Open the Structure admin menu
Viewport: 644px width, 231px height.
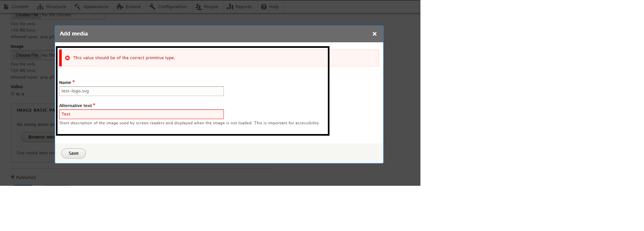(52, 7)
